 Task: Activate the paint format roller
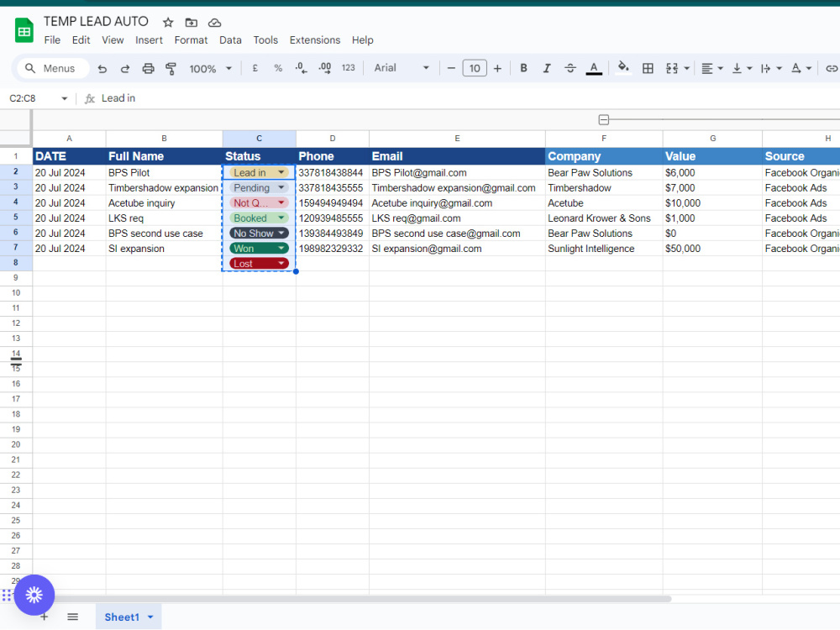(x=171, y=69)
